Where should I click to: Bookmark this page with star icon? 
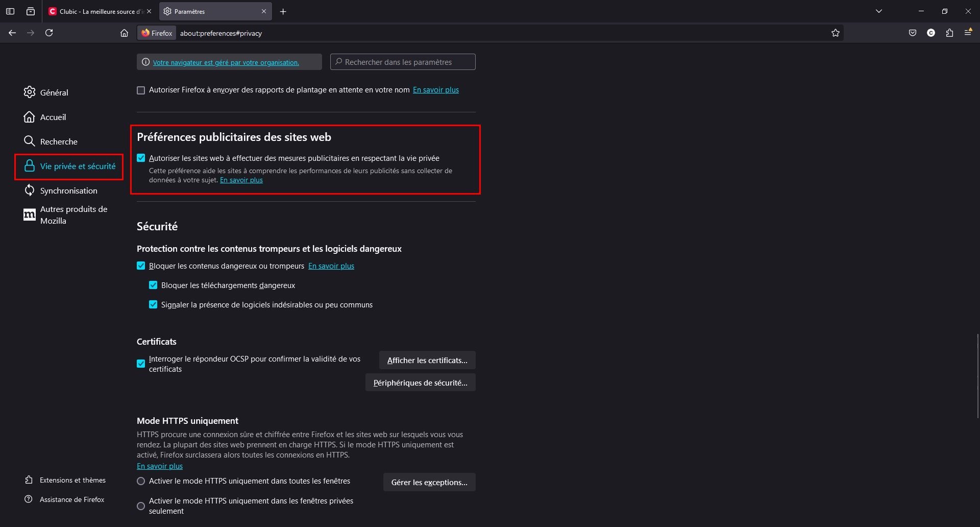(x=835, y=33)
